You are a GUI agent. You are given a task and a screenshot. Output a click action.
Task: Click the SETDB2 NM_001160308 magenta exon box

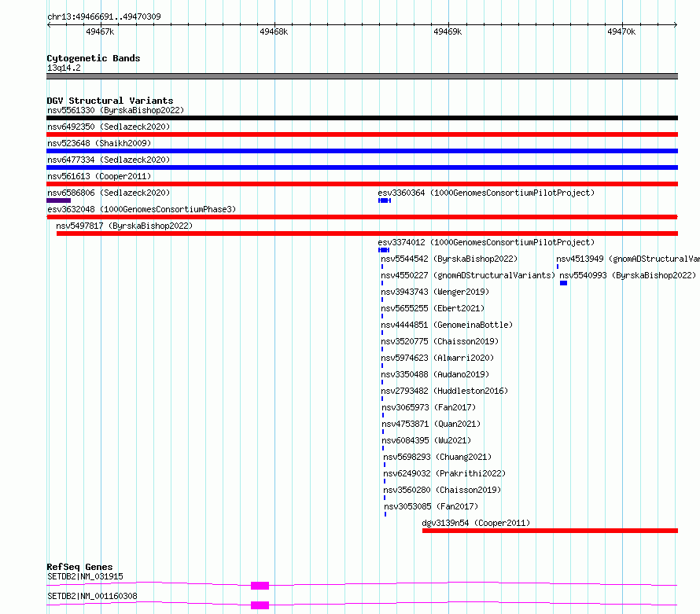[260, 605]
